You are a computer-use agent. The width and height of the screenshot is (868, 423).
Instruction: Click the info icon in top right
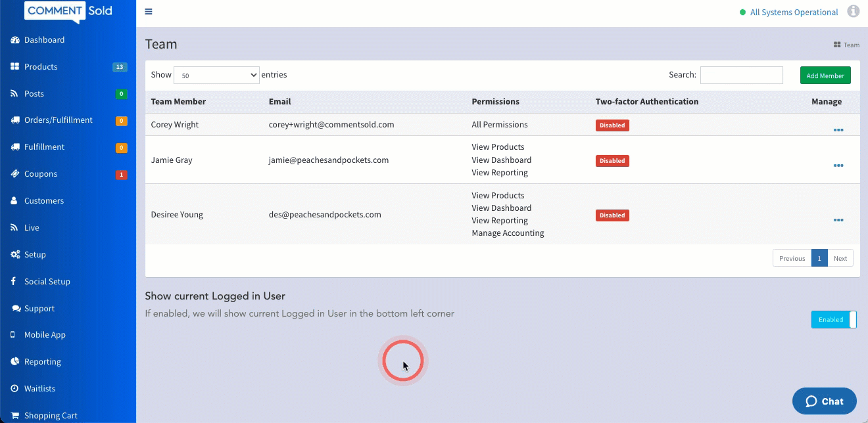click(x=854, y=12)
